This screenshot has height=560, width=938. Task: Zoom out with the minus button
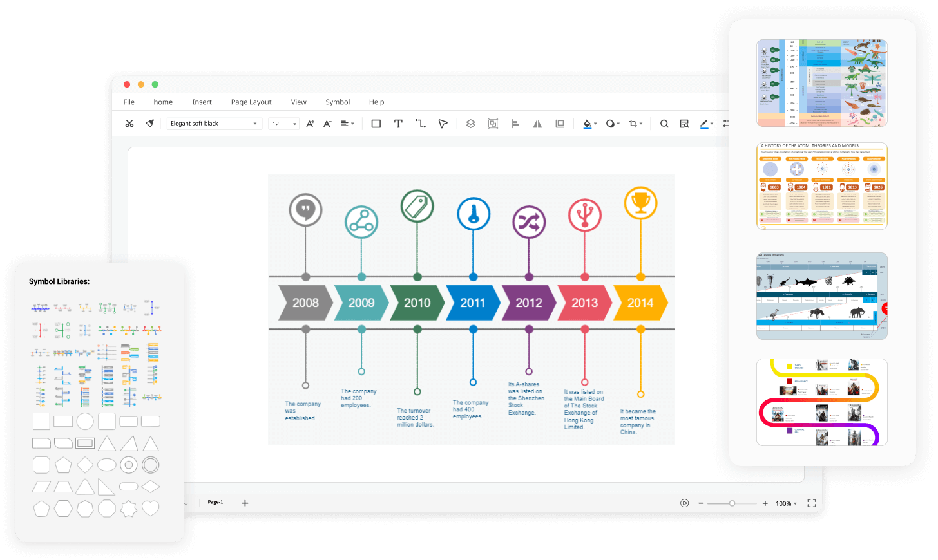pos(701,503)
